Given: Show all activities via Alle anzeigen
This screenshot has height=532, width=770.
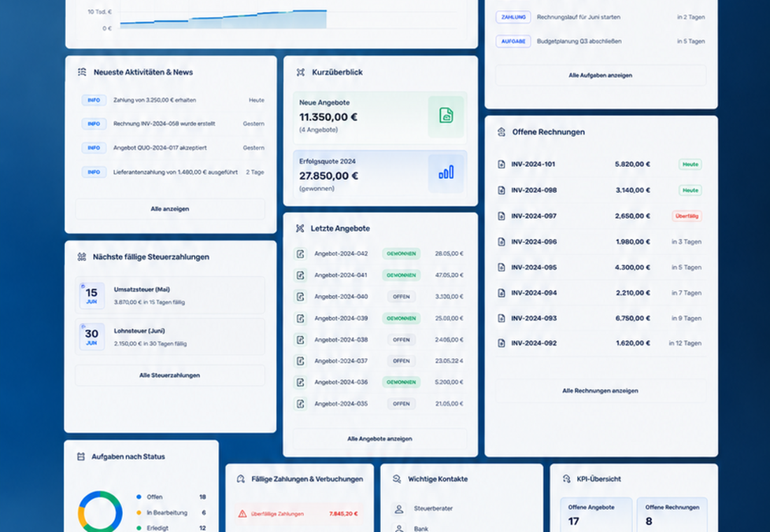Looking at the screenshot, I should point(170,209).
